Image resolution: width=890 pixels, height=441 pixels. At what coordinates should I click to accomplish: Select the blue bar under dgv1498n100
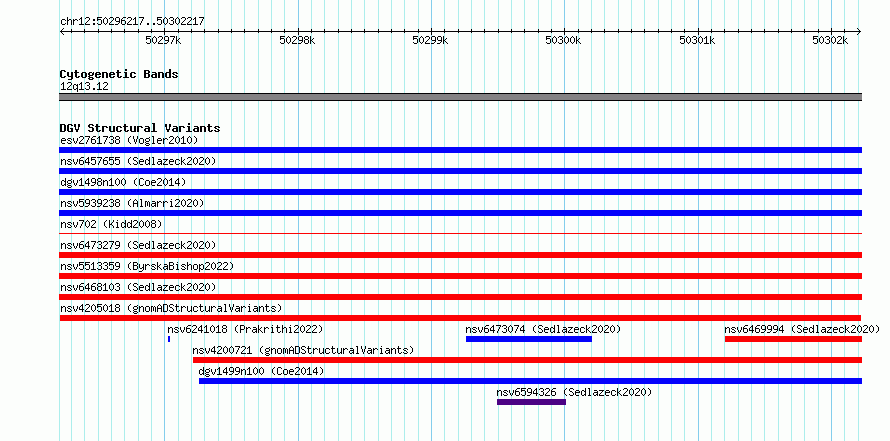(x=460, y=192)
